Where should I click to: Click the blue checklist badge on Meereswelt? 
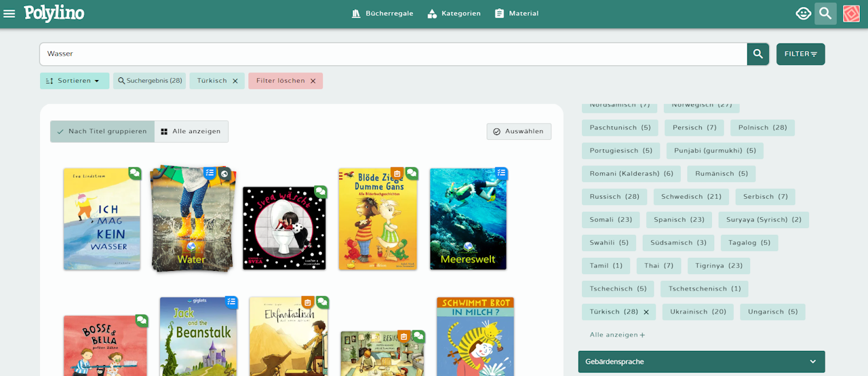click(x=501, y=173)
